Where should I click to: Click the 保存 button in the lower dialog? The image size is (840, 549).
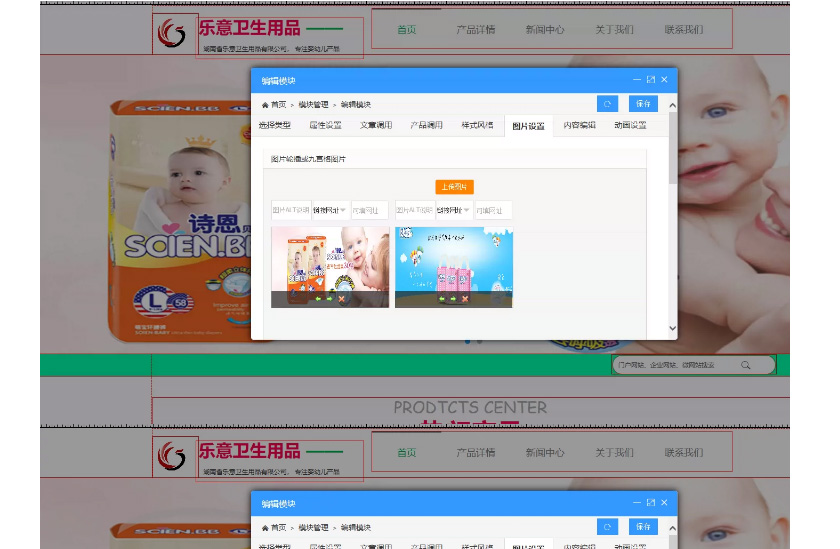(643, 527)
